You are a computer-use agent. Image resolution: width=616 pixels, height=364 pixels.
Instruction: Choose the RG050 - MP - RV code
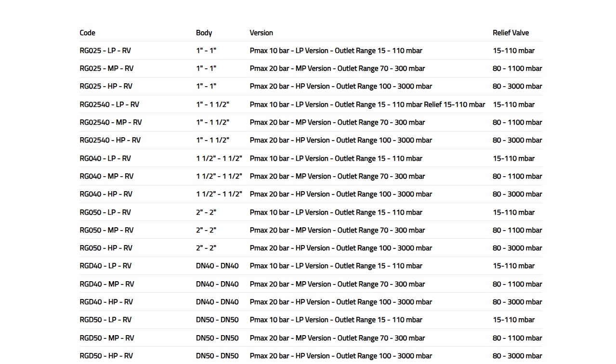click(106, 230)
